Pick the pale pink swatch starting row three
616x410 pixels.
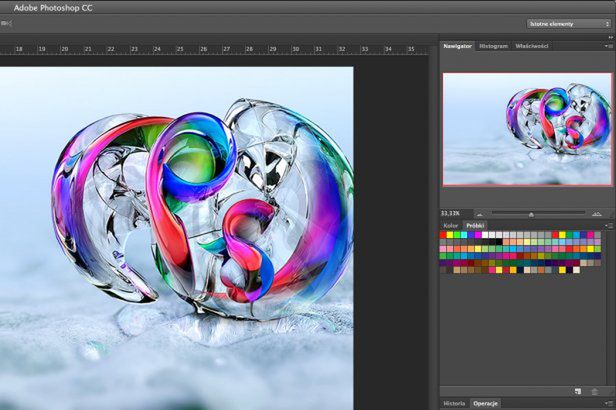tap(443, 249)
